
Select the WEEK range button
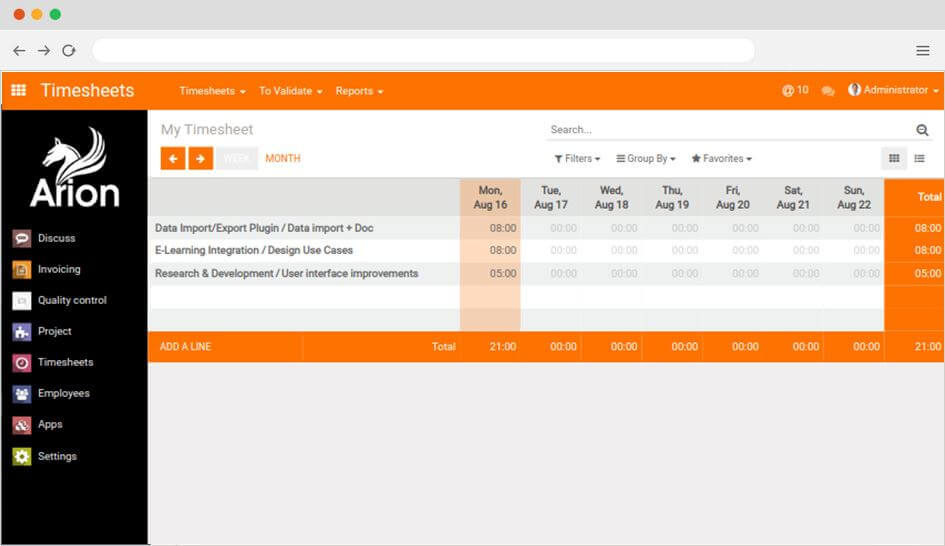coord(237,158)
